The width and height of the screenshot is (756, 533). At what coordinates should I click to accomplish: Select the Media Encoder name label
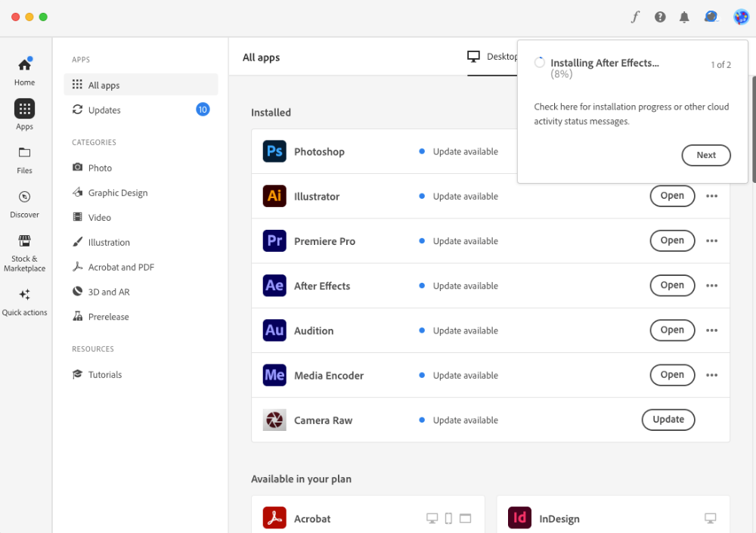(x=329, y=375)
